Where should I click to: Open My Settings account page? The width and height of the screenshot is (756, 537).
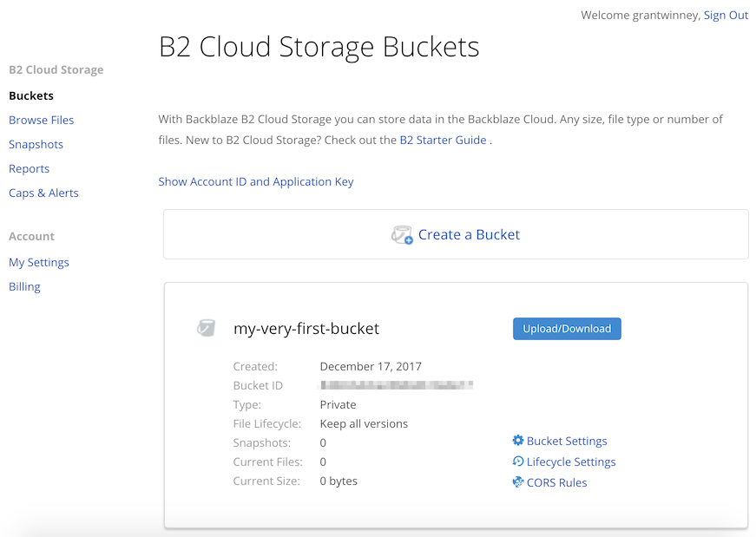point(39,262)
